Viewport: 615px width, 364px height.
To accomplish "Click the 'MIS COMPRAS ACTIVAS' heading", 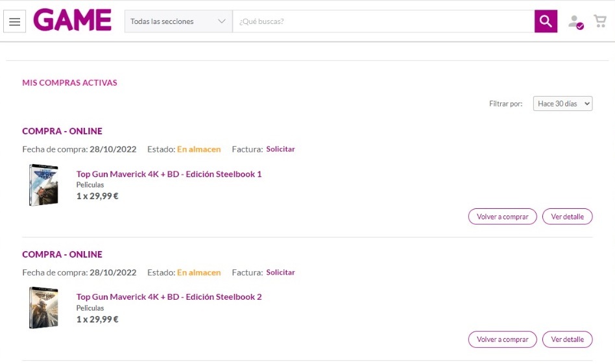I will tap(70, 83).
